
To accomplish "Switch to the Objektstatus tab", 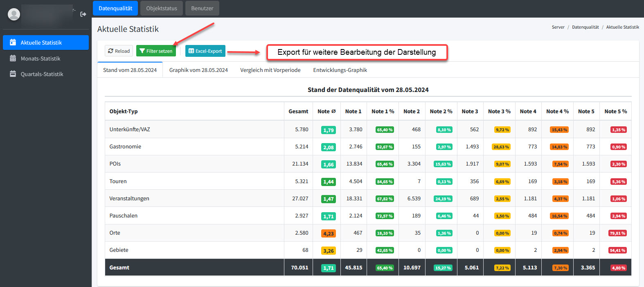I will coord(162,8).
